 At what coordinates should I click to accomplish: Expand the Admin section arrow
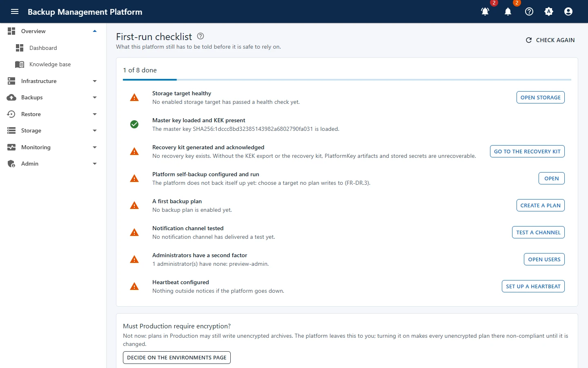click(95, 164)
